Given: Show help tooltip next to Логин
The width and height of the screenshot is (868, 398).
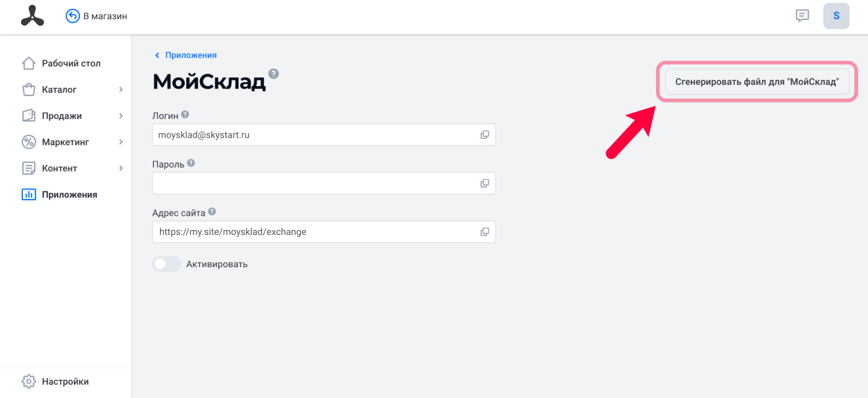Looking at the screenshot, I should click(x=185, y=115).
